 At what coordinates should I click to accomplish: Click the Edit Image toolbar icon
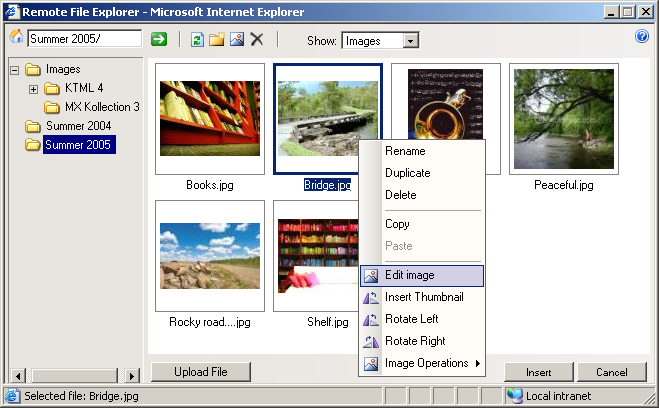coord(237,39)
